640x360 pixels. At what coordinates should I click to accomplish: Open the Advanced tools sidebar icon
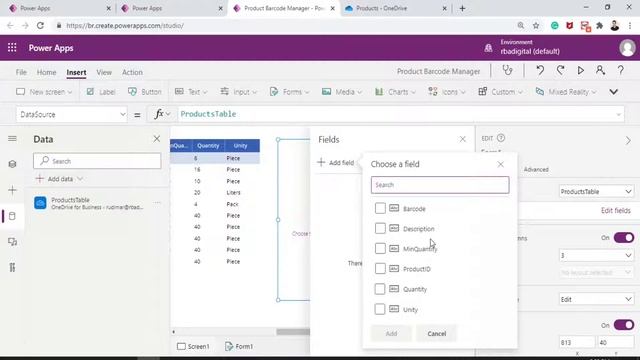(12, 267)
